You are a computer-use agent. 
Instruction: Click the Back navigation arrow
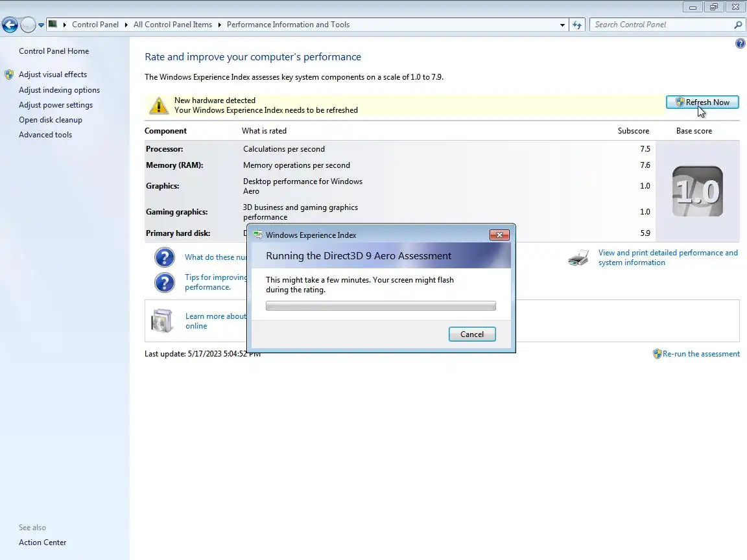pos(10,25)
